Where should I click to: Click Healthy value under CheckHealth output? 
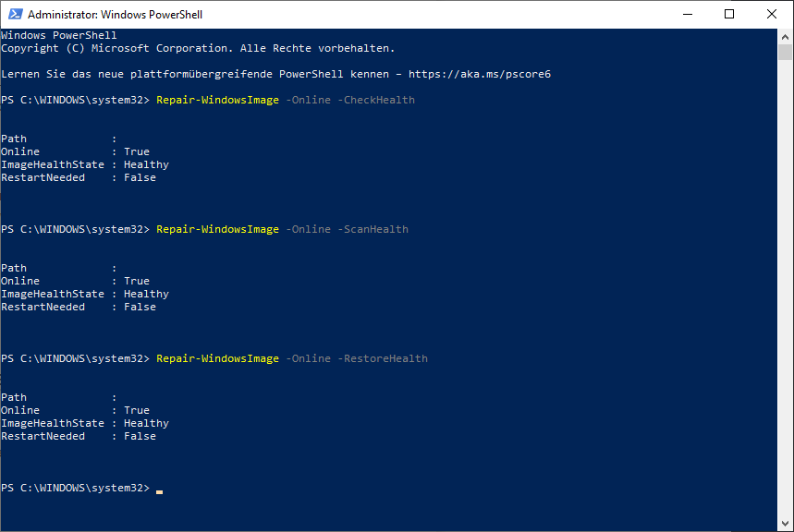pos(146,164)
